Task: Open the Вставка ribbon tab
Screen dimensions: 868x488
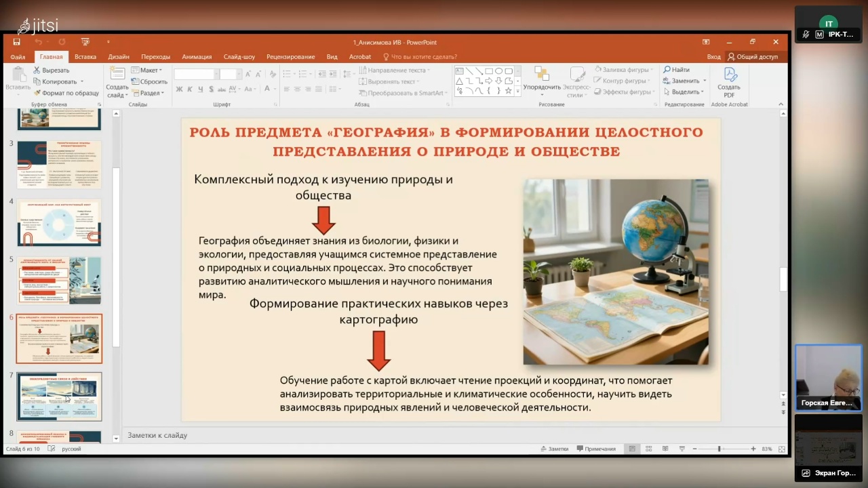Action: 85,57
